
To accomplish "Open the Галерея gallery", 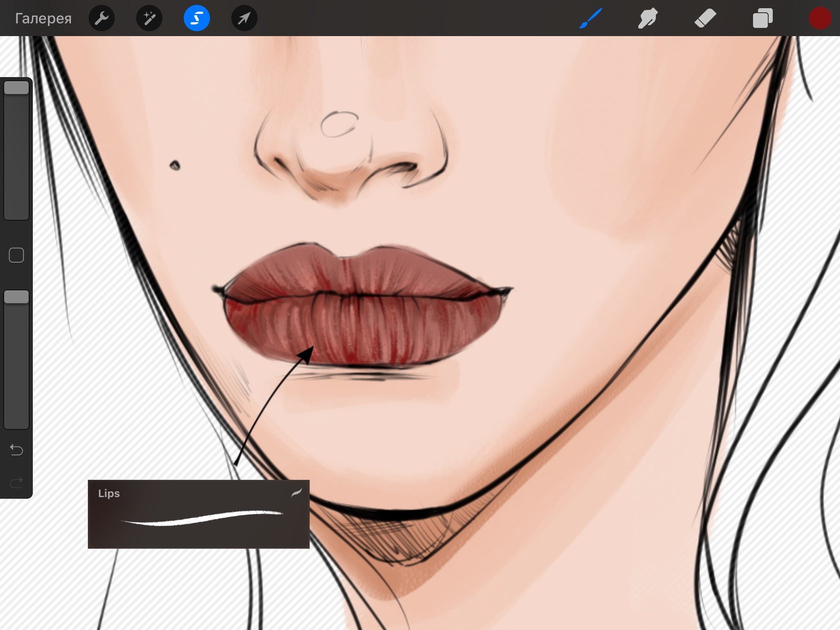I will (x=43, y=18).
